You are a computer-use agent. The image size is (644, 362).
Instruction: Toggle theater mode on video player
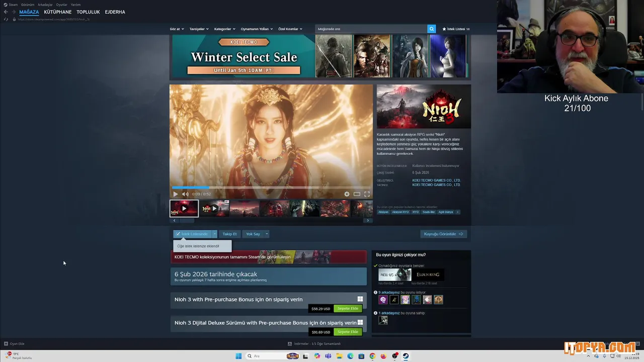tap(357, 194)
